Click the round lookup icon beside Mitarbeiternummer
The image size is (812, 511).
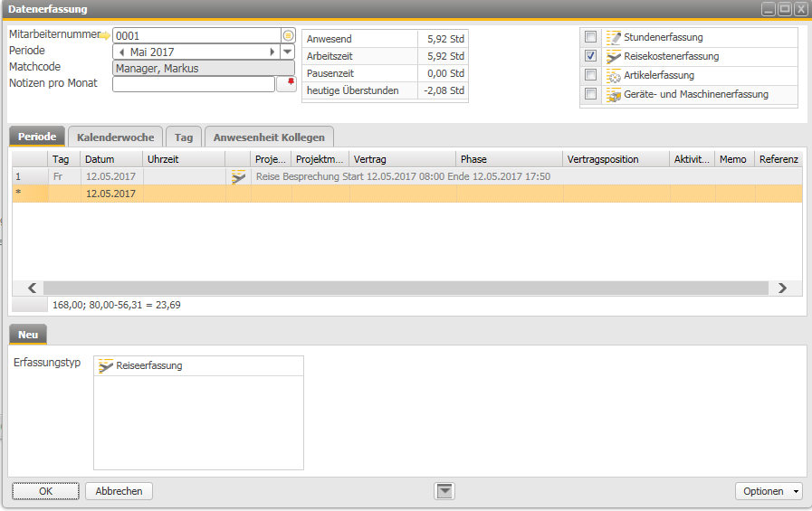point(289,35)
